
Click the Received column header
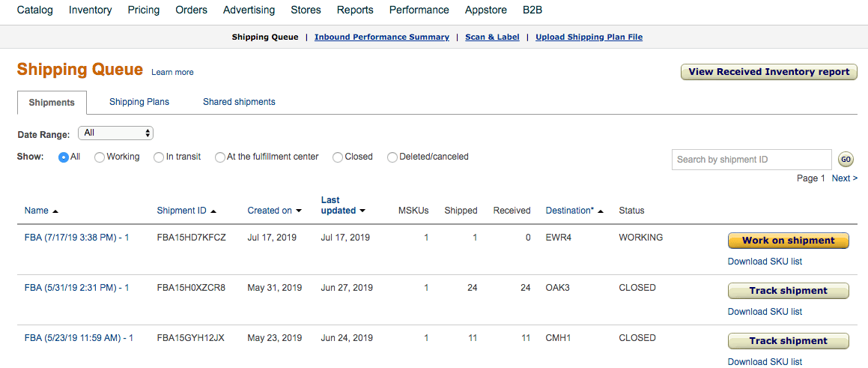pos(512,211)
